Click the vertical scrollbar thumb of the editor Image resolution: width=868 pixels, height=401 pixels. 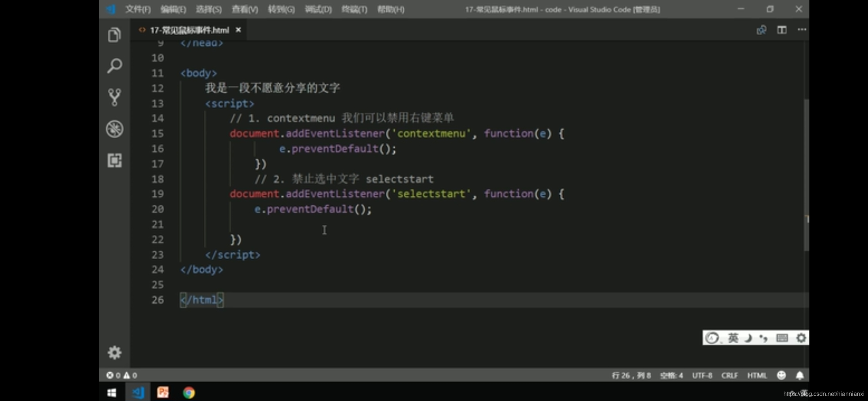click(806, 175)
